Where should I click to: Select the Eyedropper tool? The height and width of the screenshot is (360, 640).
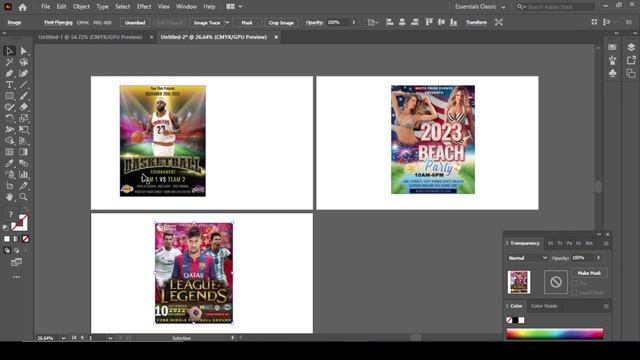point(9,163)
